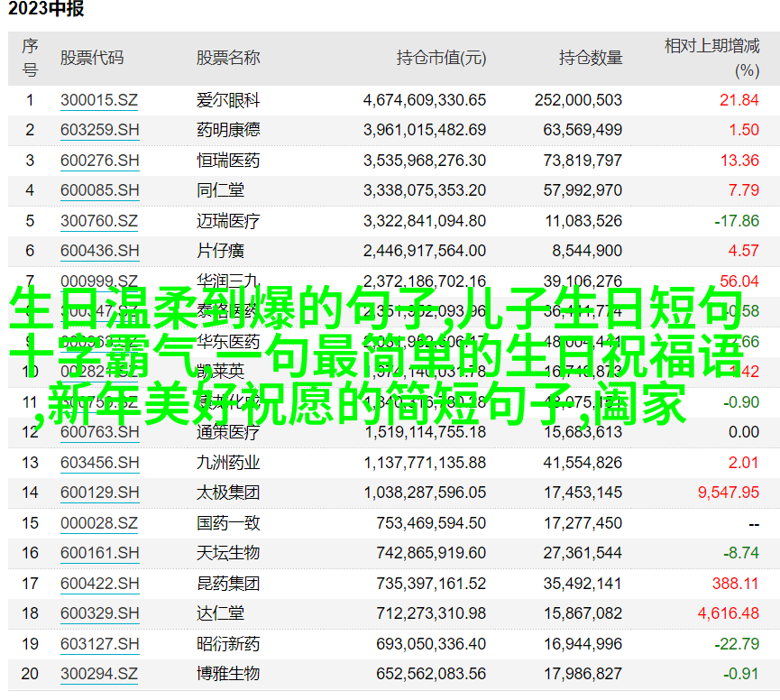Select the stock name 昆药集团
780x700 pixels.
[228, 584]
